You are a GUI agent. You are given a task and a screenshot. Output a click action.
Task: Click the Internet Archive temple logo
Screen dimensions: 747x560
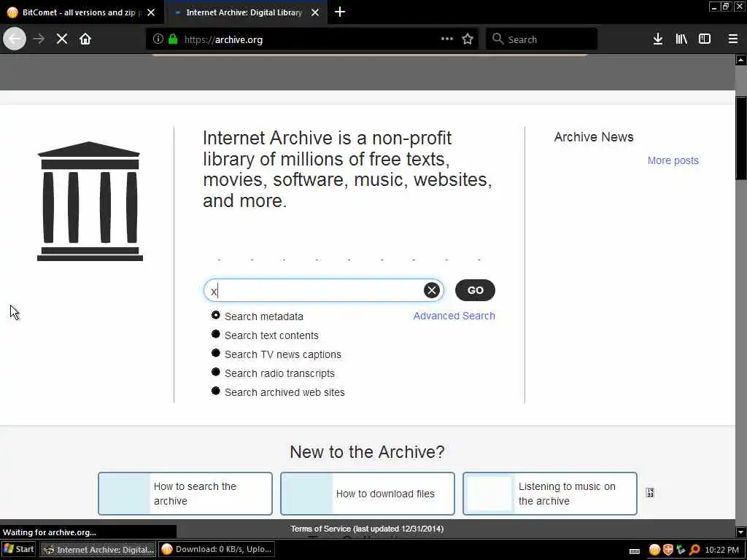pyautogui.click(x=90, y=201)
